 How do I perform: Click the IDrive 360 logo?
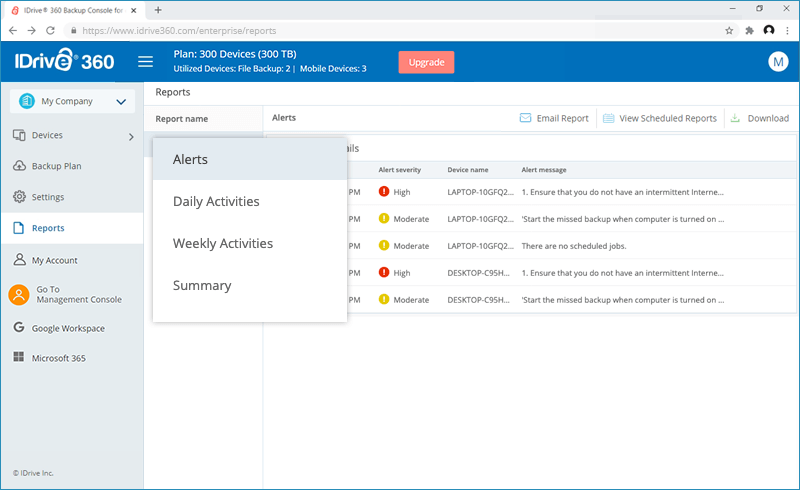(64, 61)
